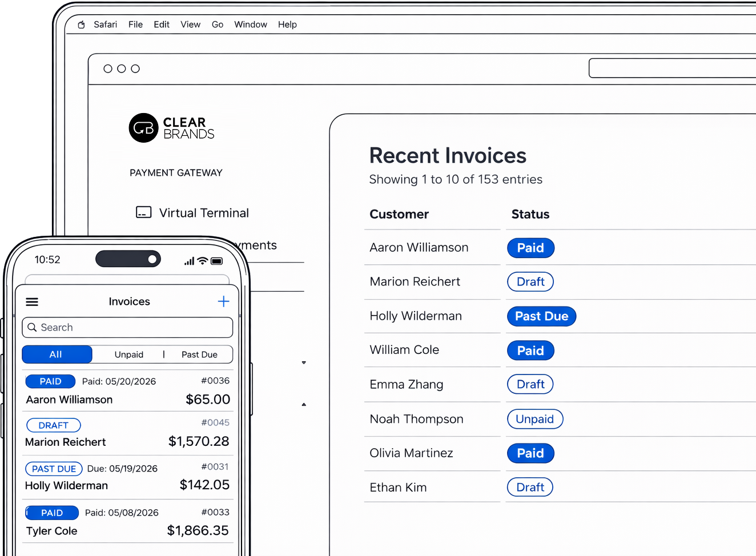Select the All filter tab

pos(56,354)
